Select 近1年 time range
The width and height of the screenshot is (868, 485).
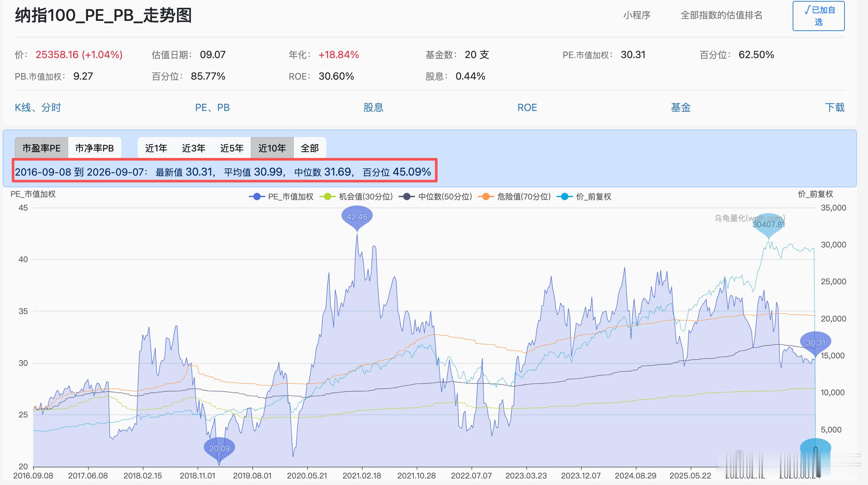pyautogui.click(x=156, y=148)
